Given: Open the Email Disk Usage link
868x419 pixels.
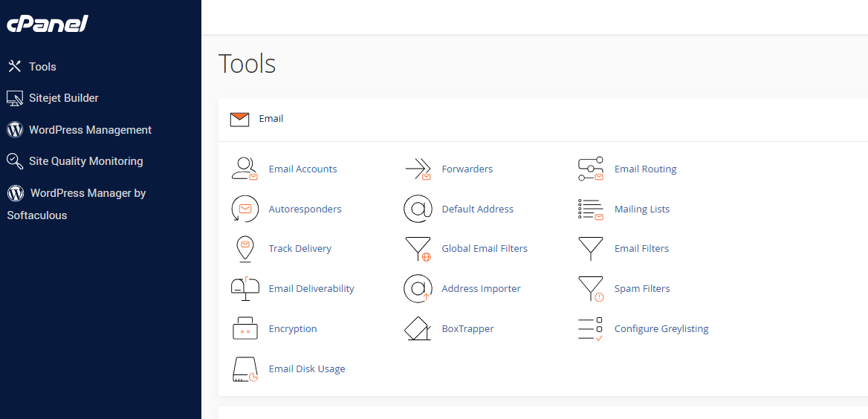Looking at the screenshot, I should tap(307, 368).
